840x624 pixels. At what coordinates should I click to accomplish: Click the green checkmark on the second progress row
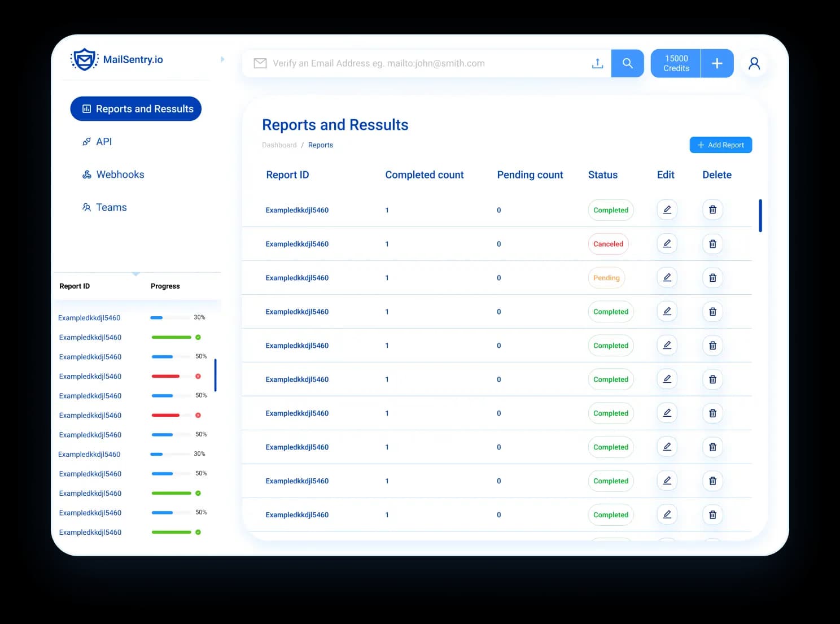click(x=198, y=337)
